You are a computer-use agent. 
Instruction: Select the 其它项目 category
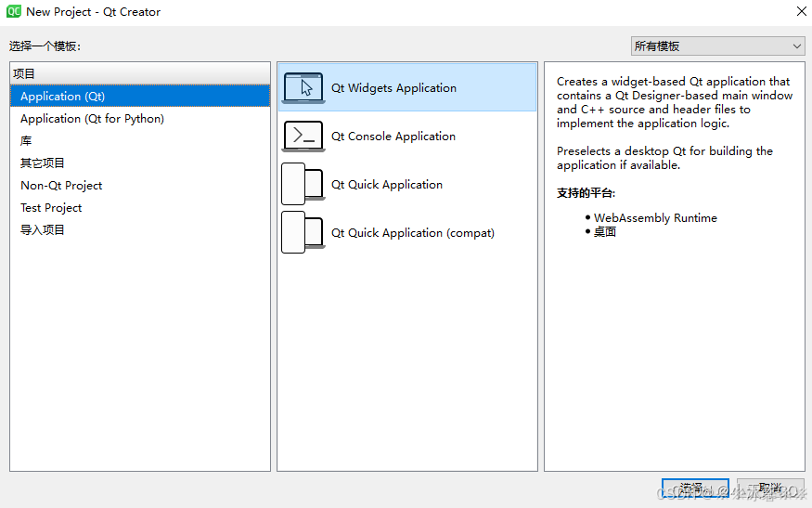point(140,163)
